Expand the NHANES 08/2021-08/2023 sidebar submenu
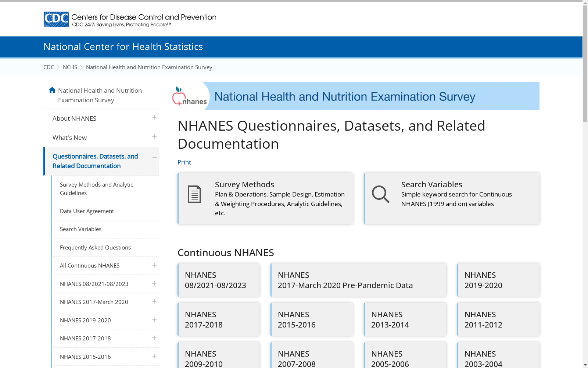This screenshot has height=368, width=588. 154,283
